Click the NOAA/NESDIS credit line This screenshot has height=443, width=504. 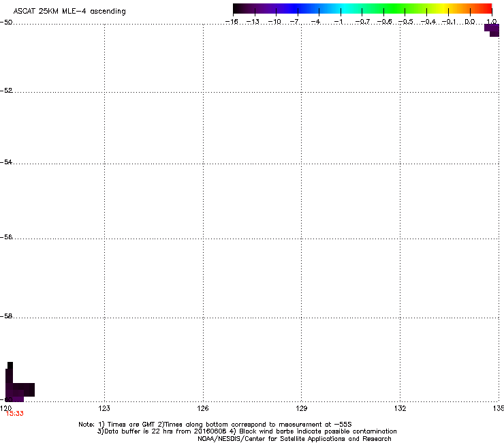point(294,439)
